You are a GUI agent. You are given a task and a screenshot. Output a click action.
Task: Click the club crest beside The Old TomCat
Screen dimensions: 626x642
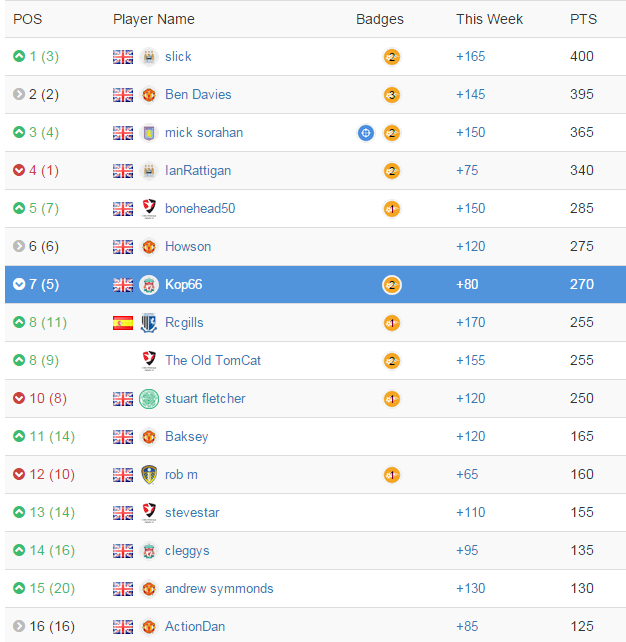[149, 360]
